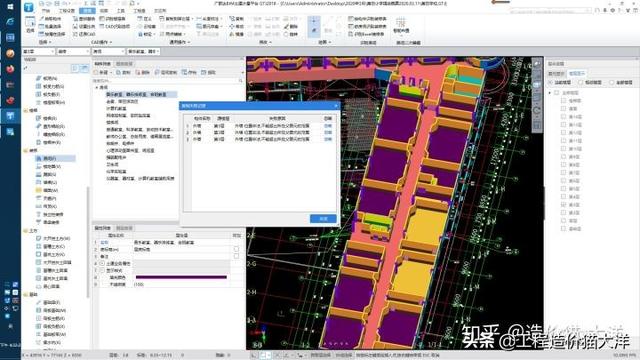The height and width of the screenshot is (360, 640).
Task: Select the first radio button in floor display panel
Action: [551, 82]
